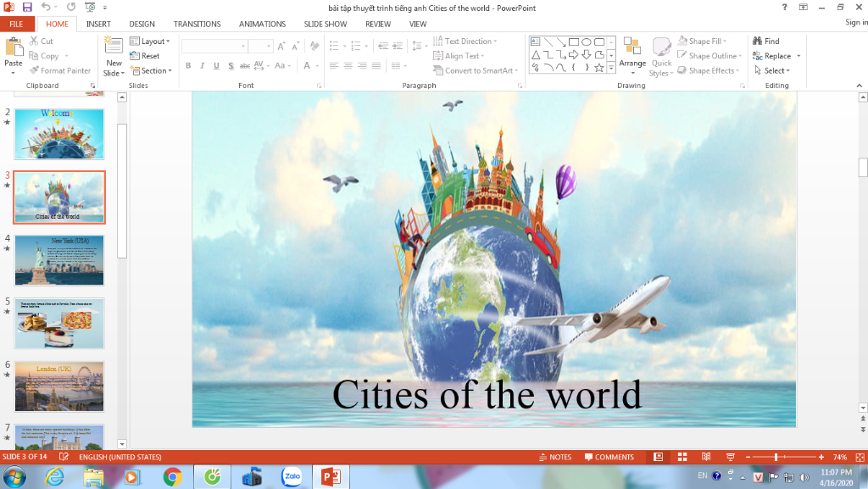This screenshot has height=489, width=868.
Task: Switch to Slide Sorter view
Action: (x=682, y=457)
